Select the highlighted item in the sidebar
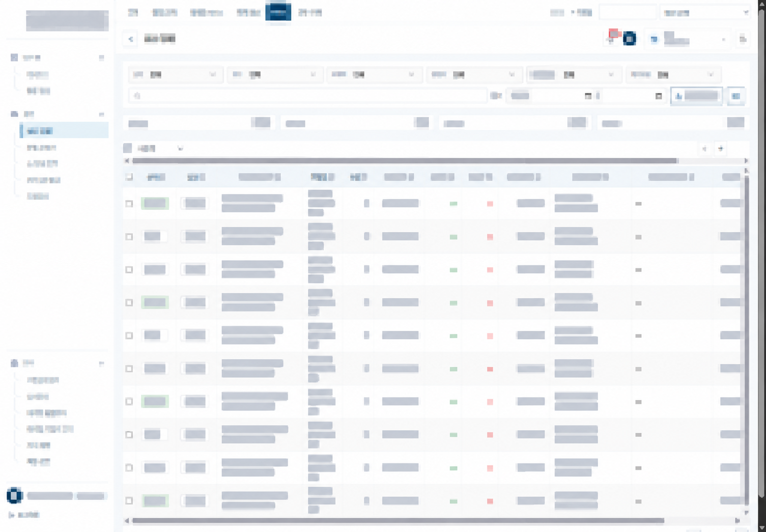This screenshot has height=532, width=766. (64, 131)
